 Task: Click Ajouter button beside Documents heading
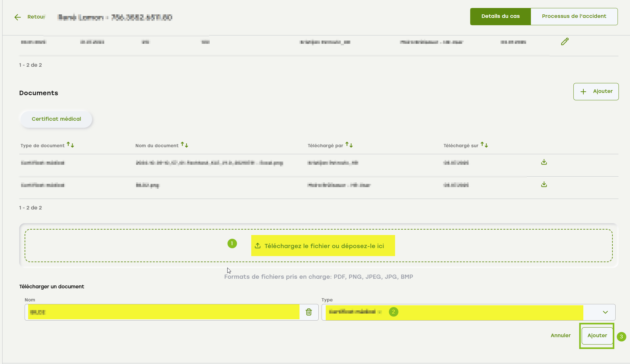(x=596, y=92)
